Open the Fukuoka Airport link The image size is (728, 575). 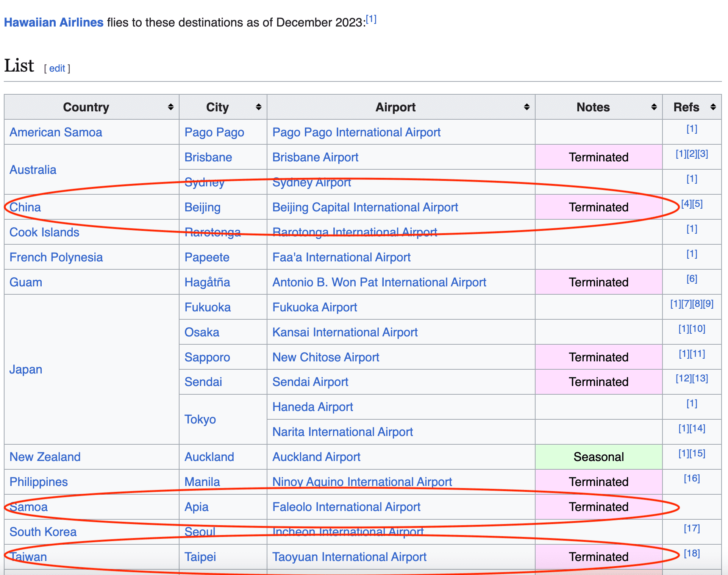315,307
